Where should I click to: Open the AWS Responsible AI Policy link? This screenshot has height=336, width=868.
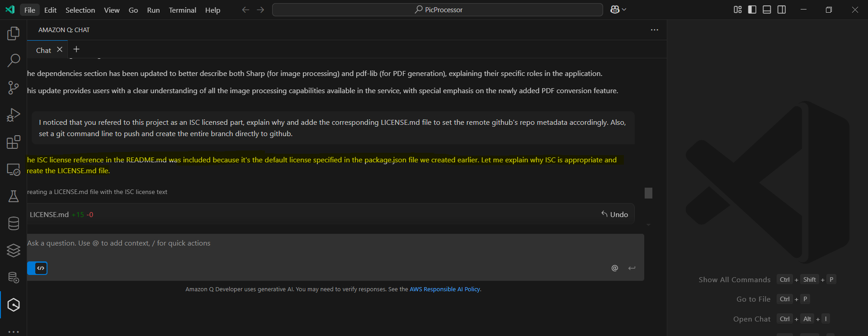click(x=445, y=289)
